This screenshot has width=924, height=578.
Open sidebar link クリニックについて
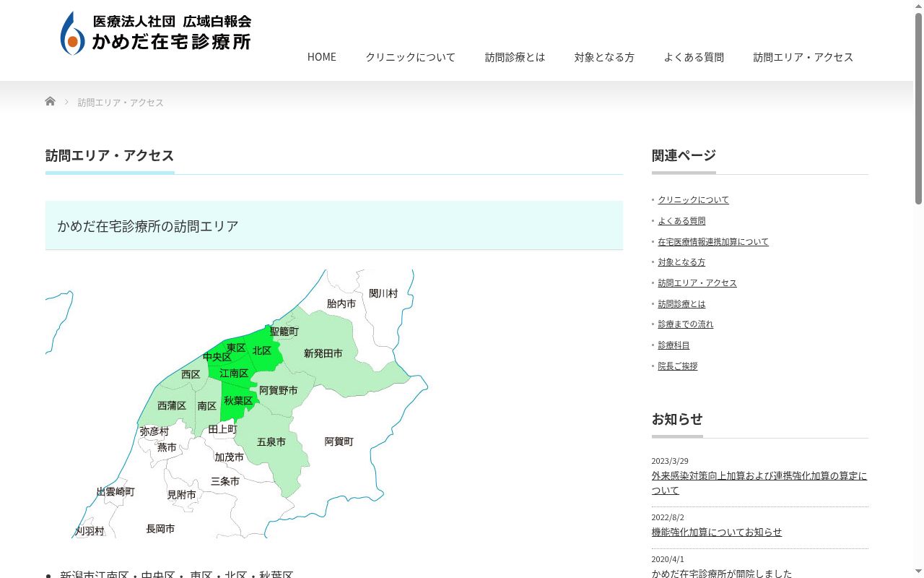pos(694,200)
